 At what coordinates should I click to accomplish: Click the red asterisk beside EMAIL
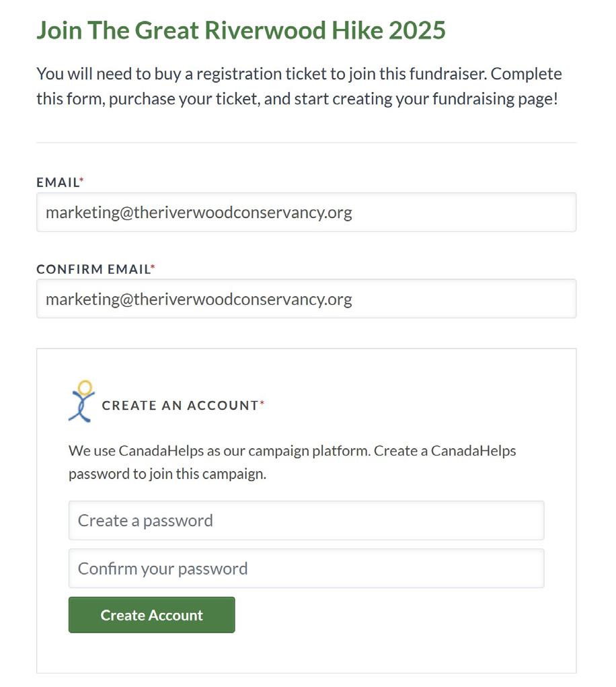point(82,180)
